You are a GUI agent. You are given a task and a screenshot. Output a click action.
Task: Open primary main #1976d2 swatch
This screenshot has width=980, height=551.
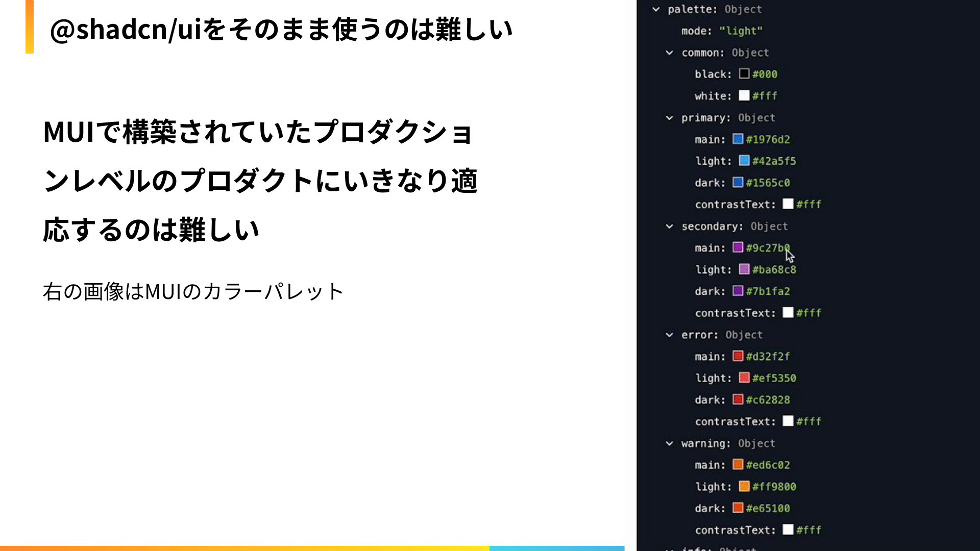tap(738, 139)
